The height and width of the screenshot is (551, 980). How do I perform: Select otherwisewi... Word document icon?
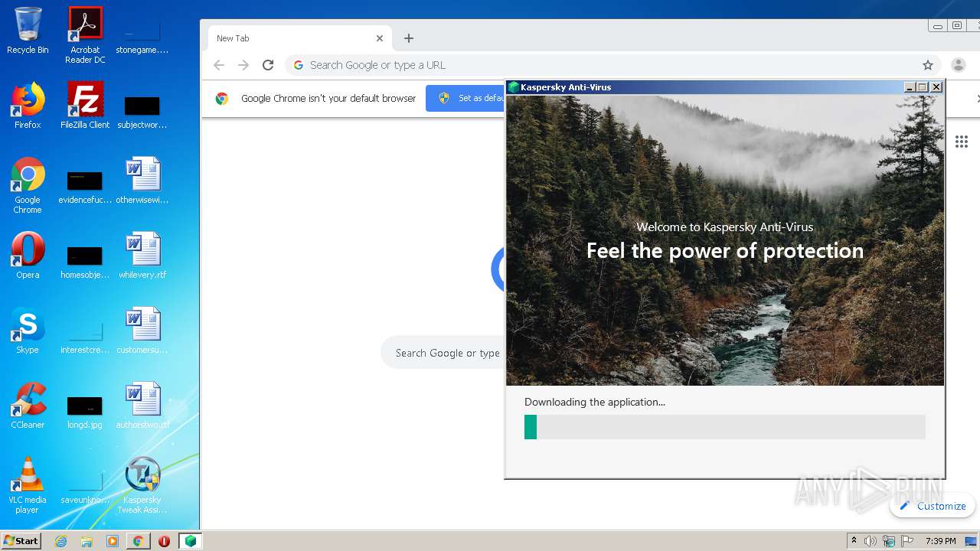(142, 181)
